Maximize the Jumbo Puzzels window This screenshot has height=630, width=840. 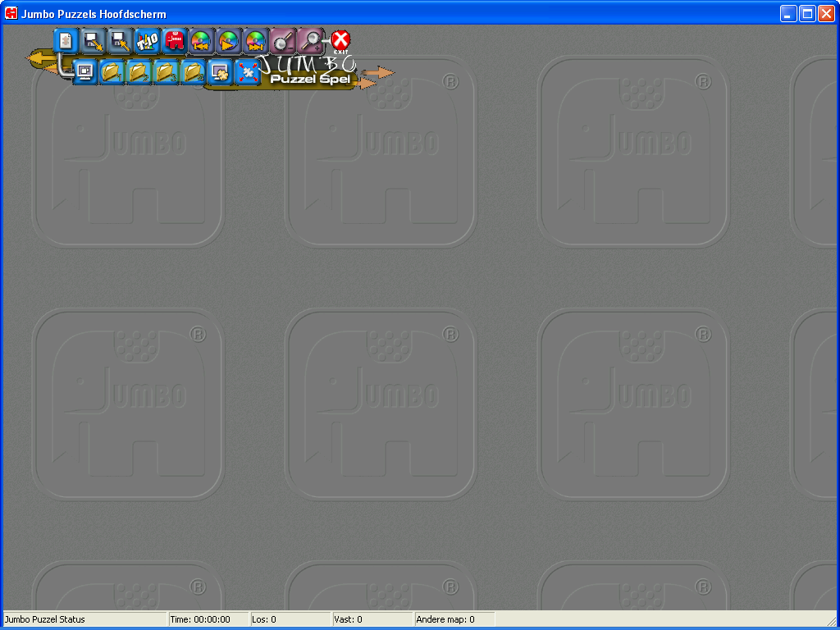(807, 14)
